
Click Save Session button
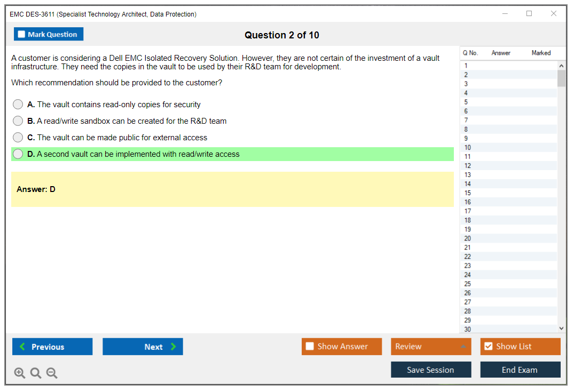[430, 370]
